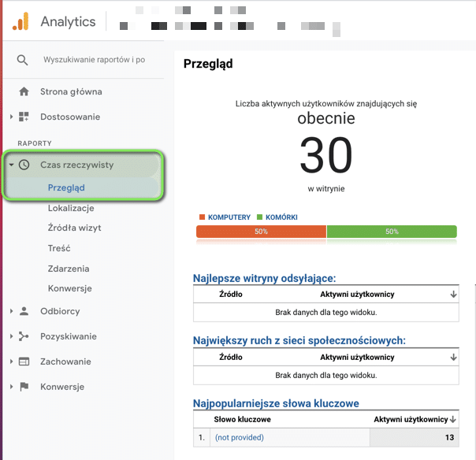This screenshot has height=460, width=476.
Task: Click the Strona główna home icon
Action: [x=24, y=91]
